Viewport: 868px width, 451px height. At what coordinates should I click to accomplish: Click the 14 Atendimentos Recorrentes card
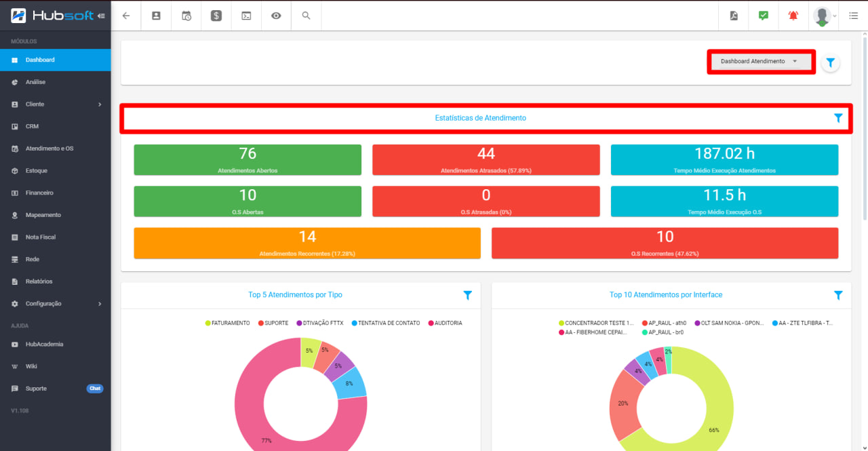click(307, 243)
